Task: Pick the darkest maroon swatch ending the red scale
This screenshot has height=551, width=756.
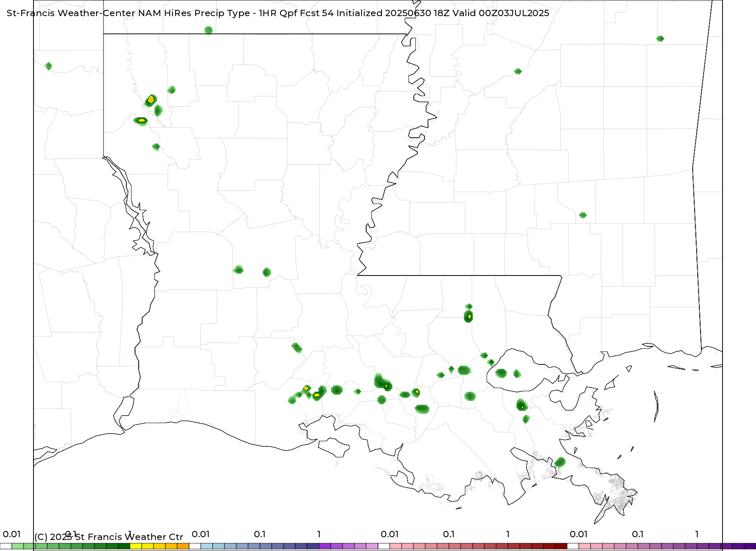Action: [x=561, y=546]
